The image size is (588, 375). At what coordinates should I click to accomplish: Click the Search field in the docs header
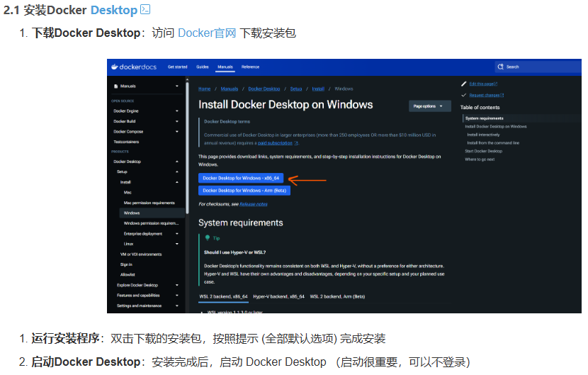click(x=538, y=67)
